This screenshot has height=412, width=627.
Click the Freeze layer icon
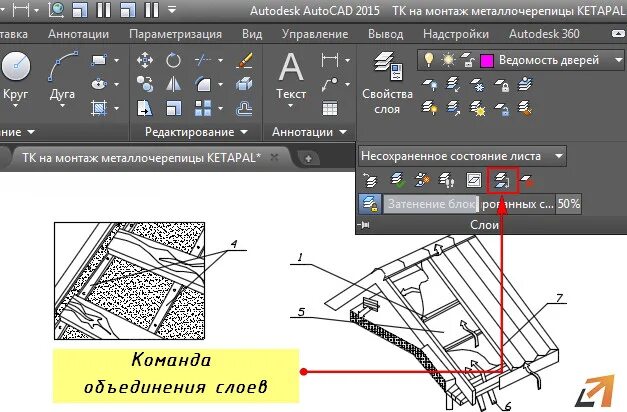point(477,85)
